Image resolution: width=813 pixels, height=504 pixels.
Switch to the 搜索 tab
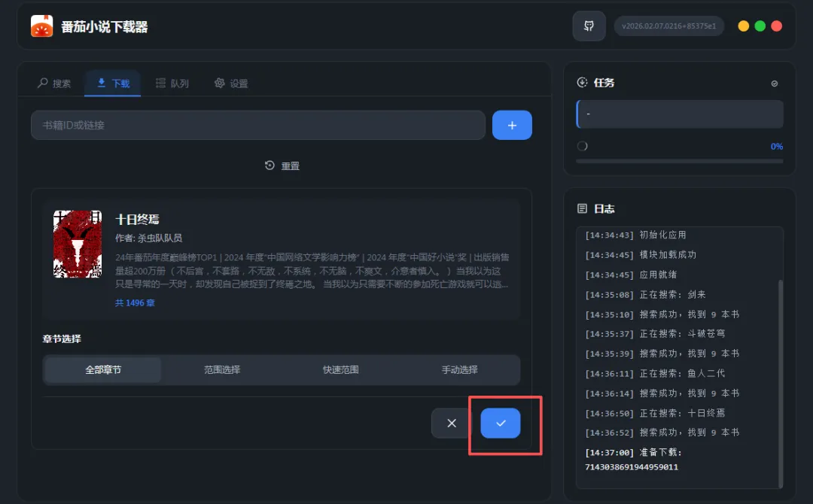[x=54, y=83]
